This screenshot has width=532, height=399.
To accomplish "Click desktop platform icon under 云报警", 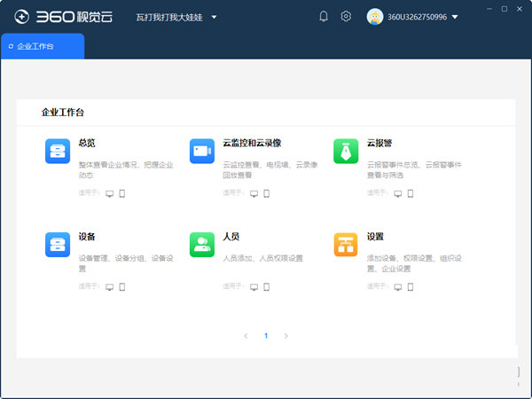I will click(397, 193).
